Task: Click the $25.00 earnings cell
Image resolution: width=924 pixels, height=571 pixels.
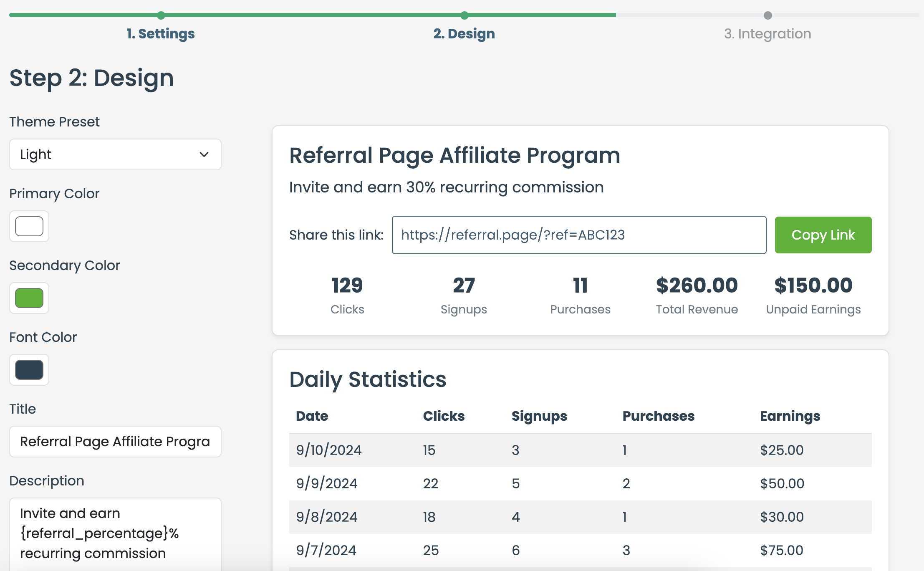Action: (782, 450)
